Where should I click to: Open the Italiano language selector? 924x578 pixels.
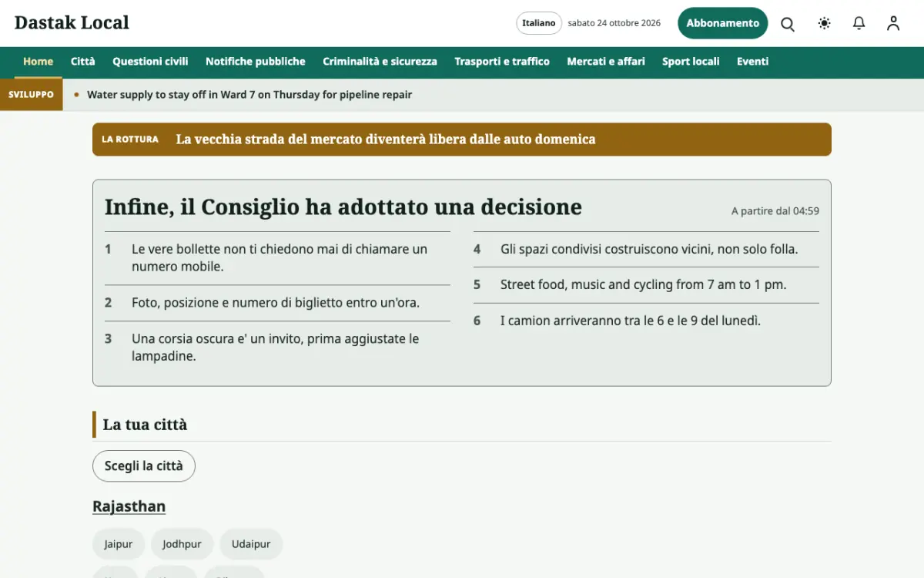(x=539, y=23)
